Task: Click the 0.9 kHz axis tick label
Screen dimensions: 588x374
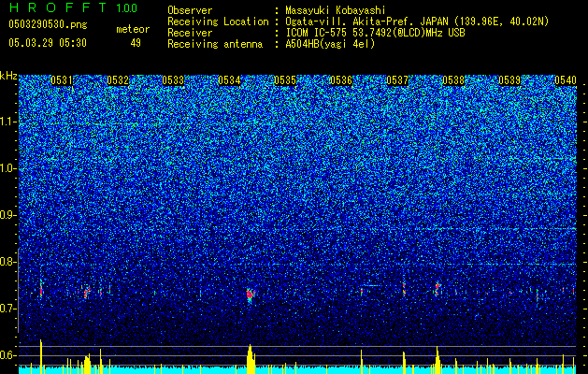Action: coord(8,215)
